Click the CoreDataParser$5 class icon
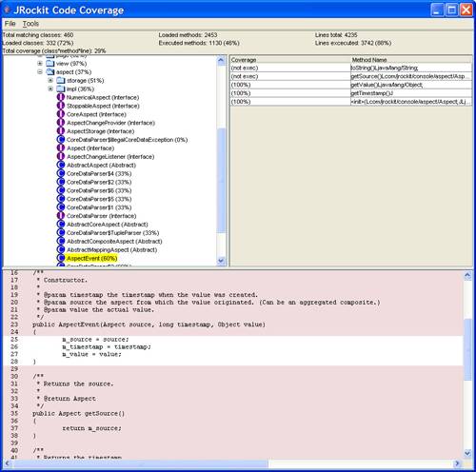This screenshot has width=476, height=472. point(61,199)
